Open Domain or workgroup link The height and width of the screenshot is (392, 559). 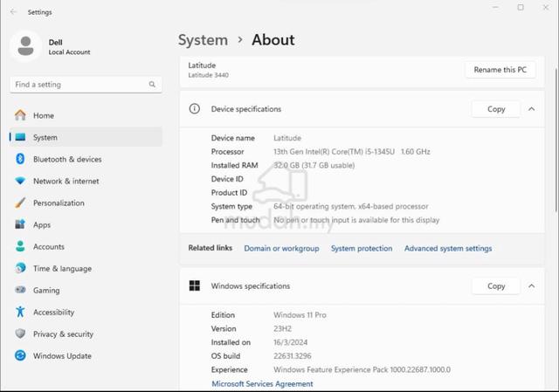point(281,249)
